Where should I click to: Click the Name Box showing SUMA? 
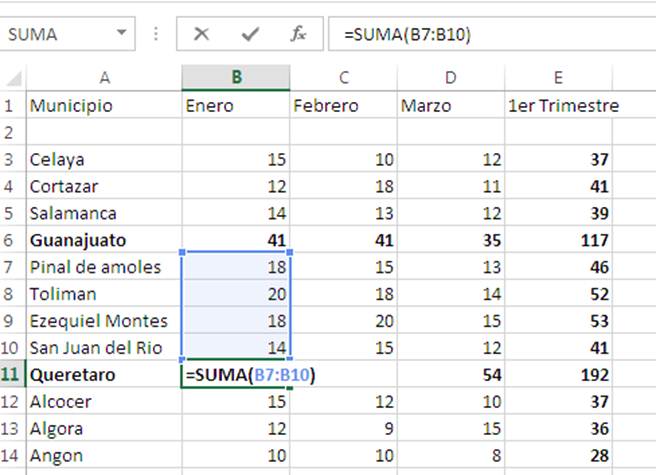55,34
